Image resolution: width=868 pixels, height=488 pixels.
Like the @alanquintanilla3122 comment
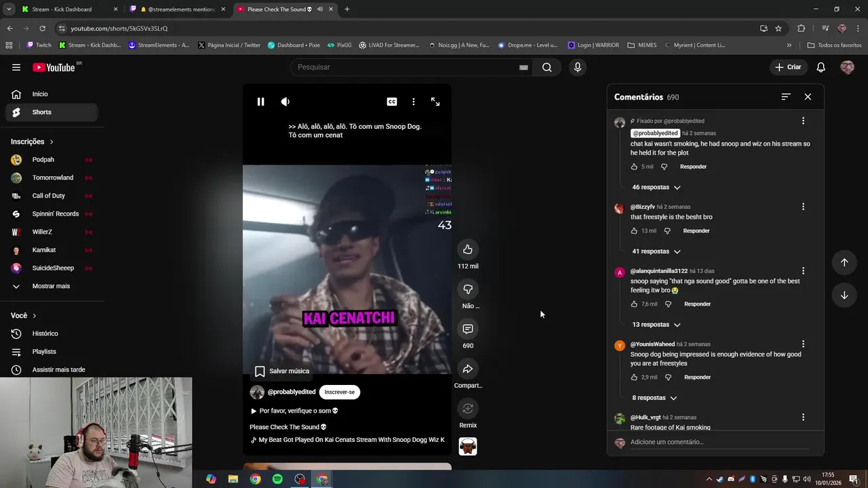pos(635,304)
